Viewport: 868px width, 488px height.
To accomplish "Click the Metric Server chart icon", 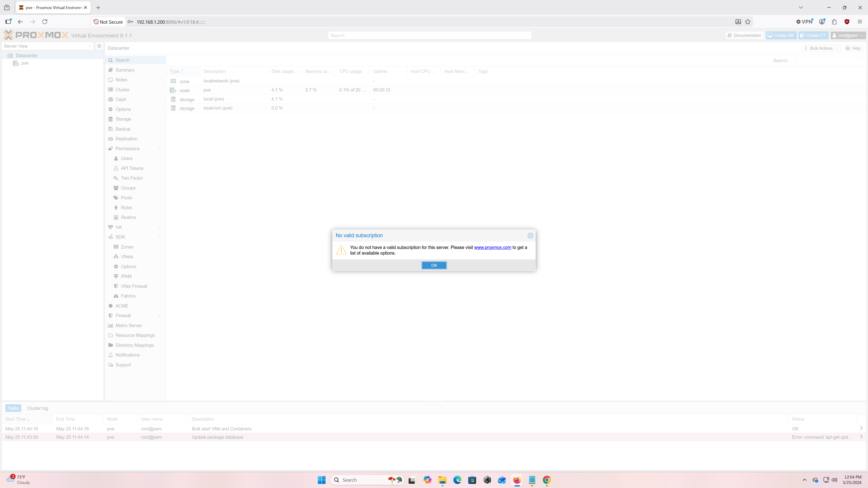I will pos(111,326).
